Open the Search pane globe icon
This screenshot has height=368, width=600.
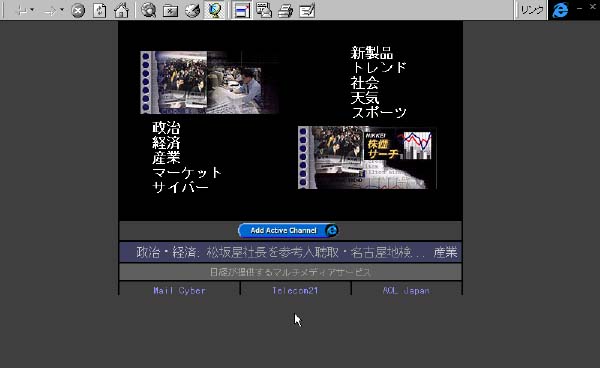pyautogui.click(x=148, y=10)
